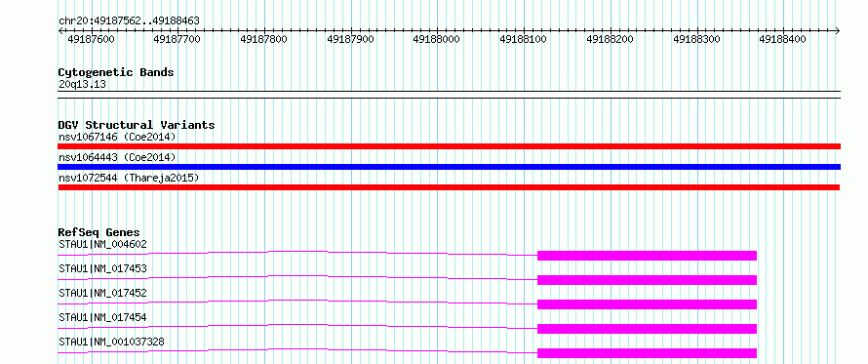Open variant nsv1072544 (Thareja2015) label
Image resolution: width=868 pixels, height=364 pixels.
(x=129, y=179)
